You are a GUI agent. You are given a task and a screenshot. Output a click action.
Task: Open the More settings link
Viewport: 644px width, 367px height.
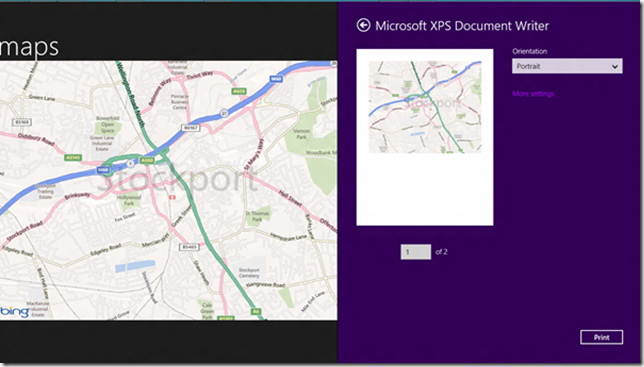533,94
